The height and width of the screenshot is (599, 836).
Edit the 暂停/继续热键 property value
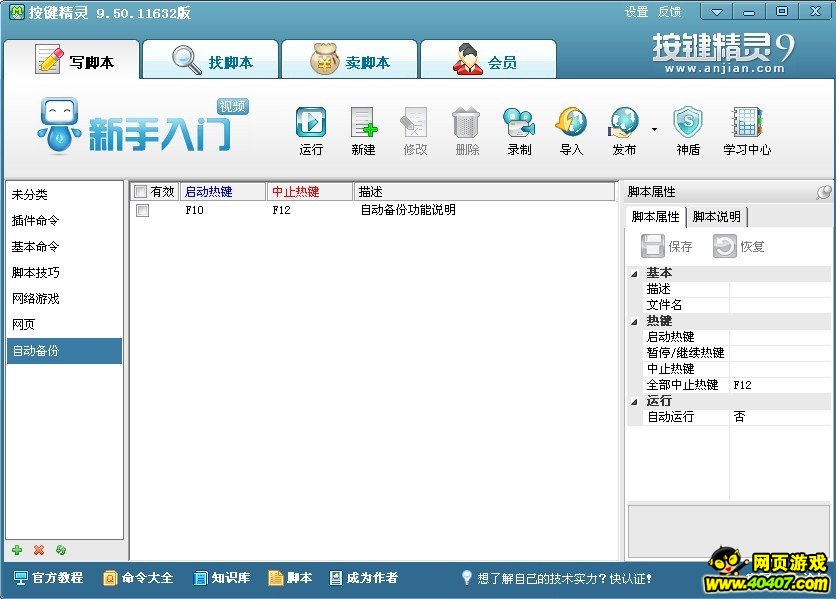[780, 353]
